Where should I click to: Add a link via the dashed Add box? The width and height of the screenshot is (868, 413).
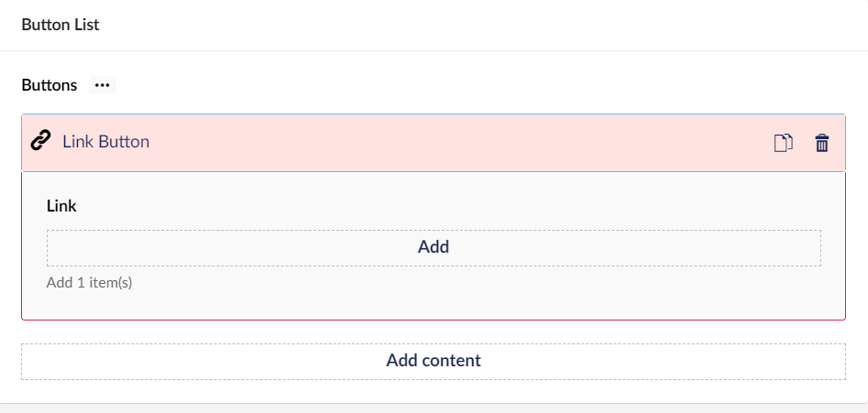(x=434, y=247)
